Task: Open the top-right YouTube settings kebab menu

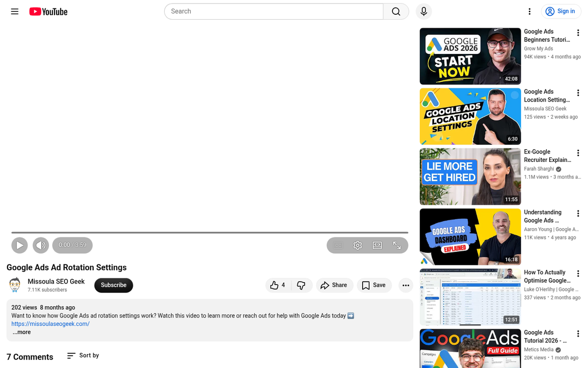Action: [530, 11]
